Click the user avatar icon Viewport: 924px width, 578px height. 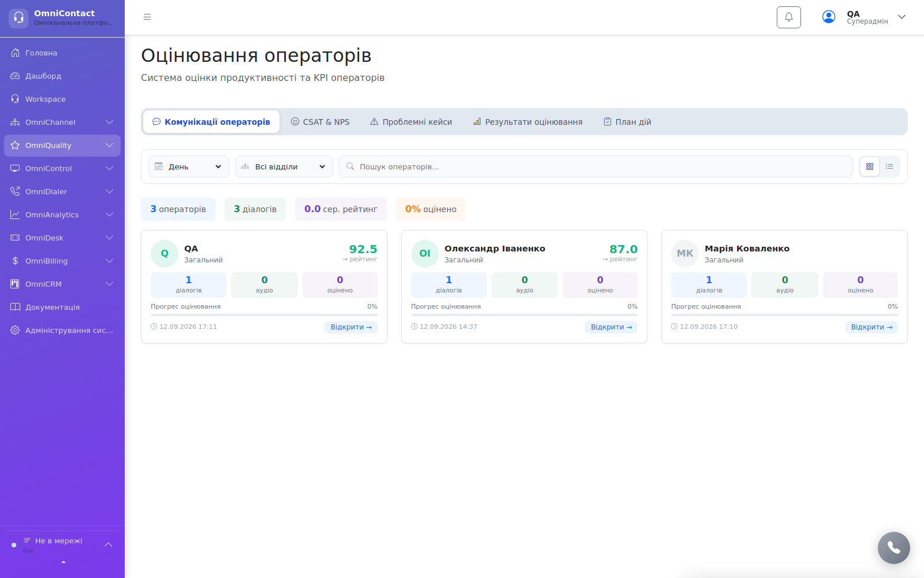(829, 17)
